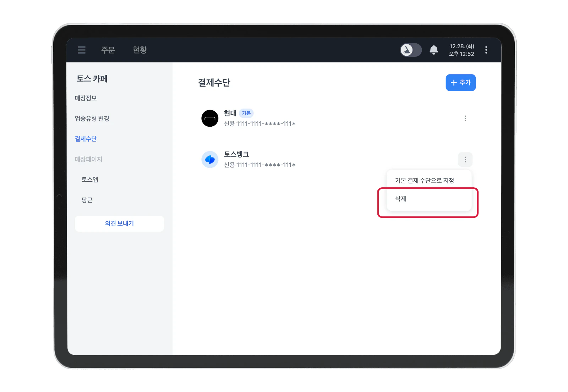Viewport: 568px width, 392px height.
Task: Open the hamburger menu icon
Action: click(82, 50)
